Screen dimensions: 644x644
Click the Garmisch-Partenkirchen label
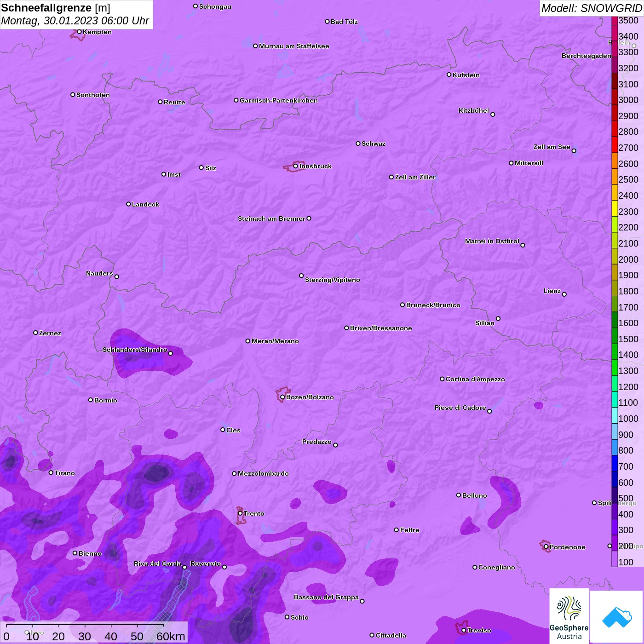click(279, 100)
